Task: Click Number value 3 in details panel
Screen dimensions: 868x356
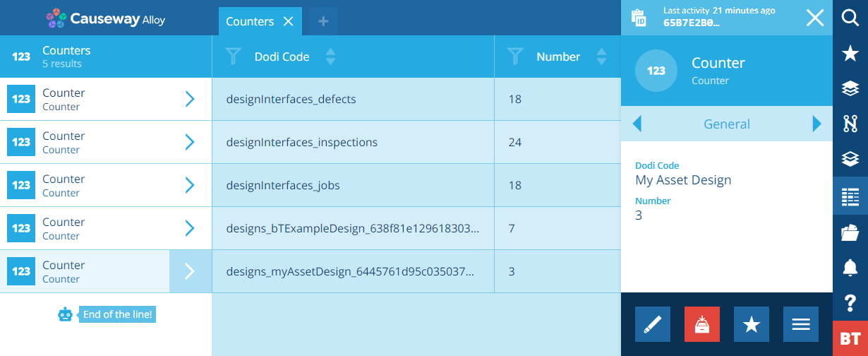Action: pos(639,215)
